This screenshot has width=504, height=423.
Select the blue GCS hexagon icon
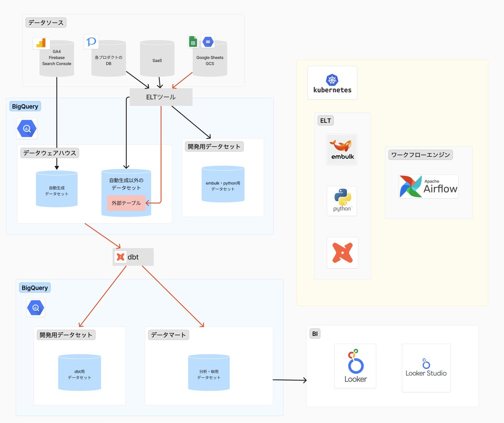tap(207, 42)
